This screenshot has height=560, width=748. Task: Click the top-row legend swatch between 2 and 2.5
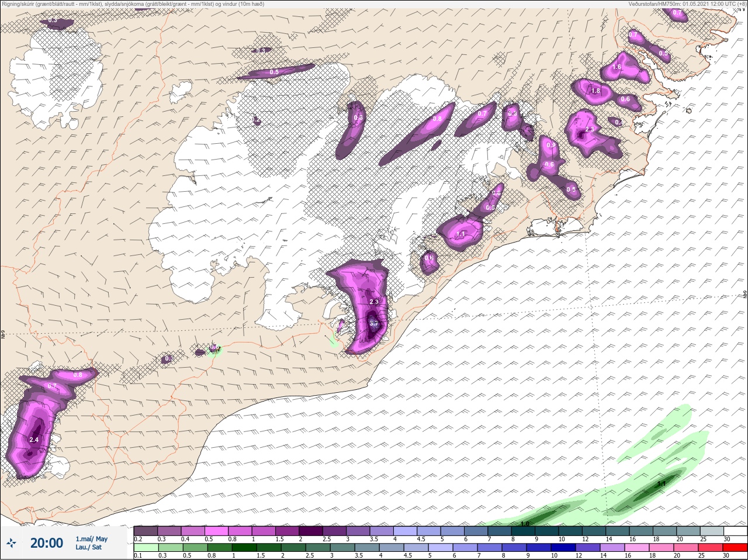tap(312, 531)
